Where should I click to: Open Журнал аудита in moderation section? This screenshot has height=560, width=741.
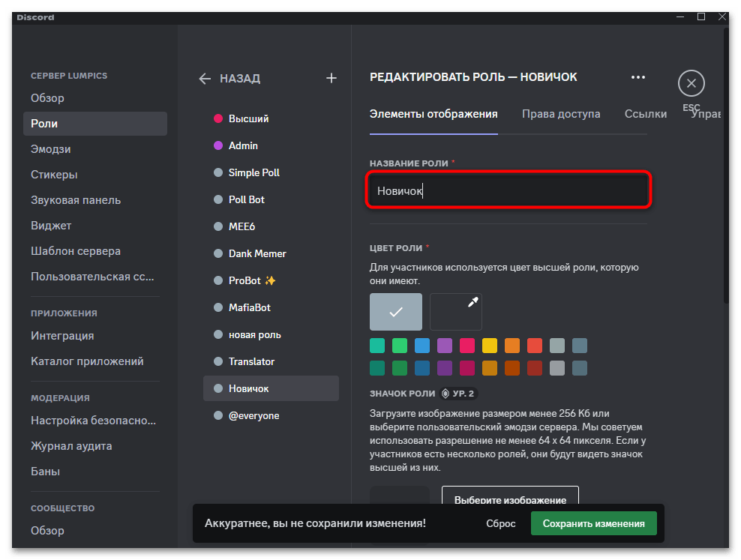(71, 446)
